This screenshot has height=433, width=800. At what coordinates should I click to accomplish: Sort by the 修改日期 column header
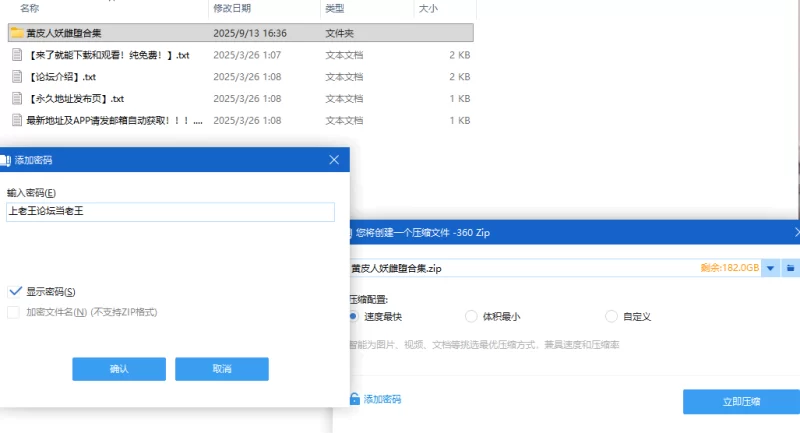pos(235,8)
